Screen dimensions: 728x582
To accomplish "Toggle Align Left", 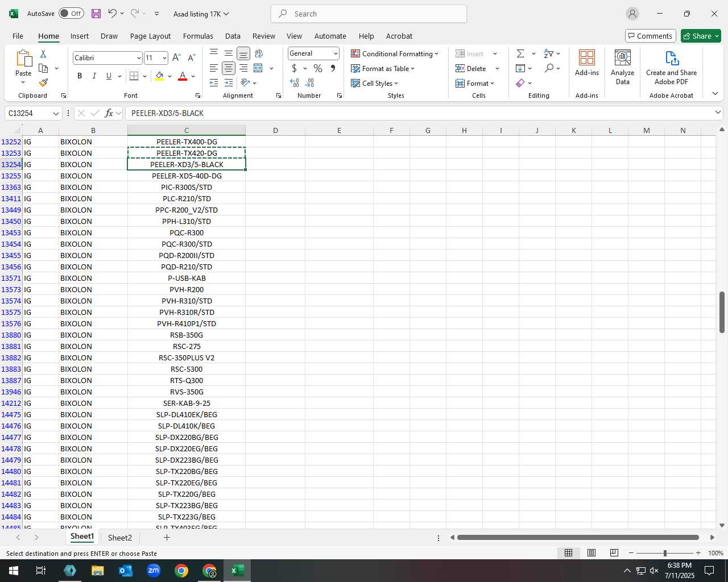I will pos(214,68).
